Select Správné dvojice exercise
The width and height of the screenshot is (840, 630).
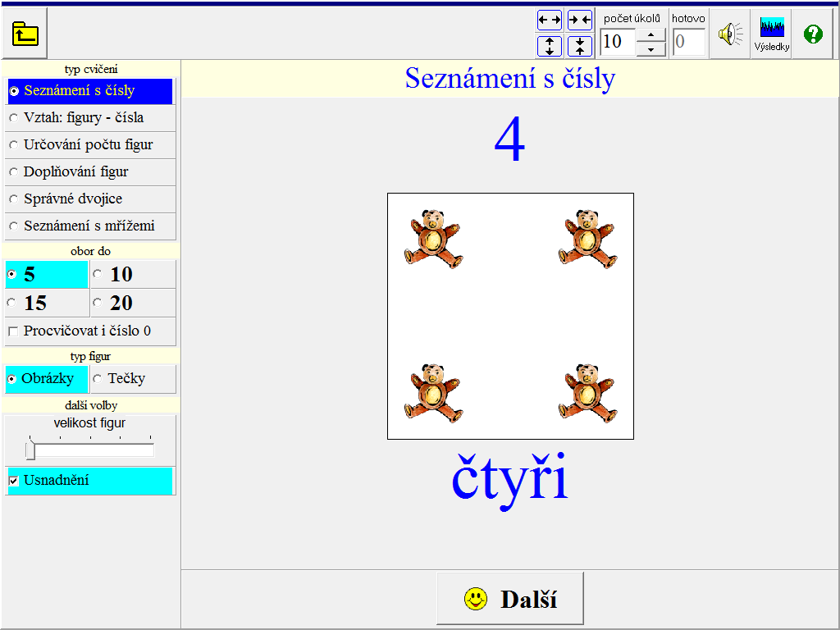(90, 199)
